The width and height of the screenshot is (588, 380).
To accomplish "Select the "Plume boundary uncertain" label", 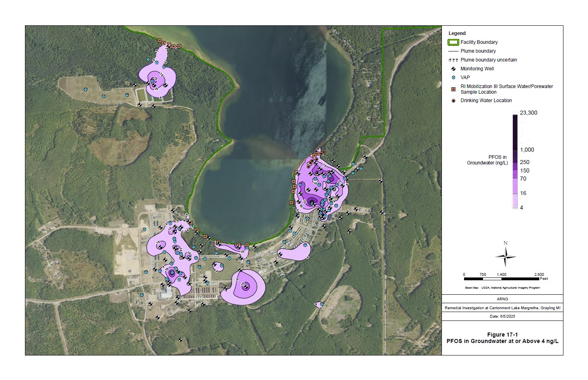I will tap(489, 60).
